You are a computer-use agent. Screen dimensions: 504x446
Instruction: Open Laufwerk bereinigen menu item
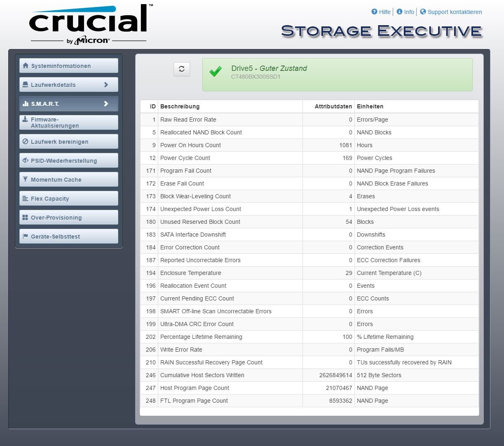[69, 141]
